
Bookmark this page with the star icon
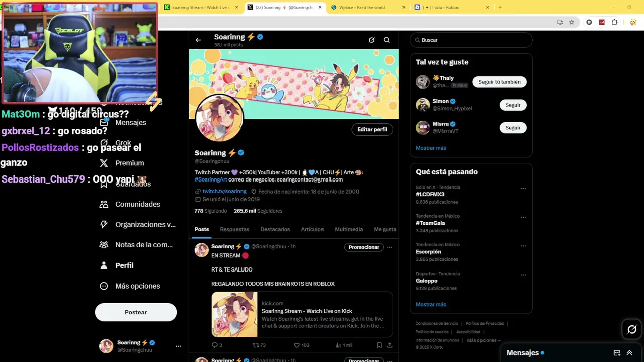[572, 22]
